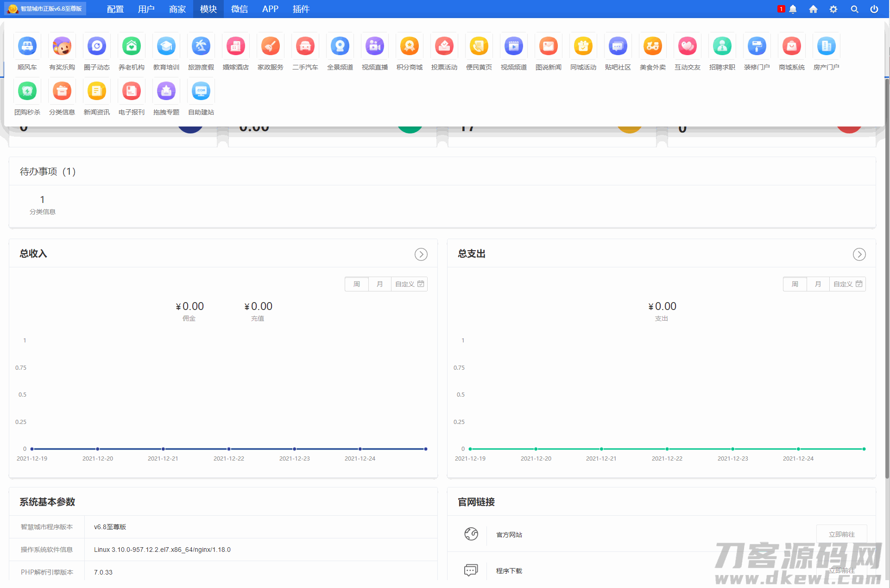Click the notification bell icon

(793, 9)
